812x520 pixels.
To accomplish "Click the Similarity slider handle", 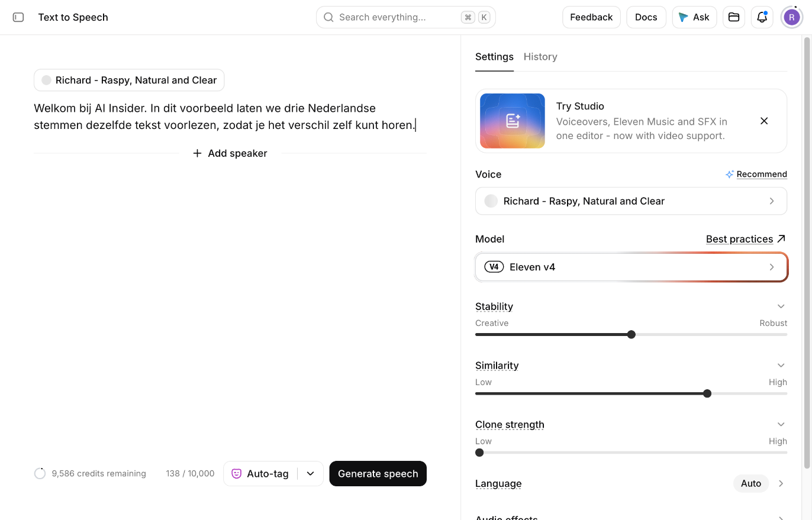I will [x=707, y=394].
